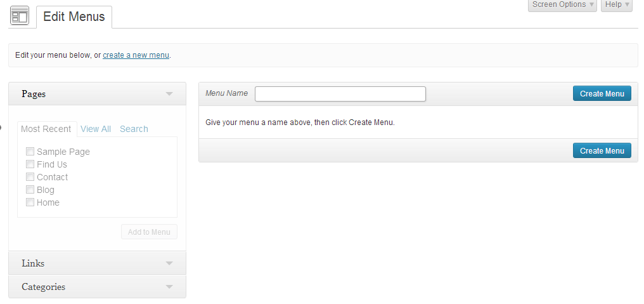Open the Search tab in Pages

pyautogui.click(x=134, y=129)
